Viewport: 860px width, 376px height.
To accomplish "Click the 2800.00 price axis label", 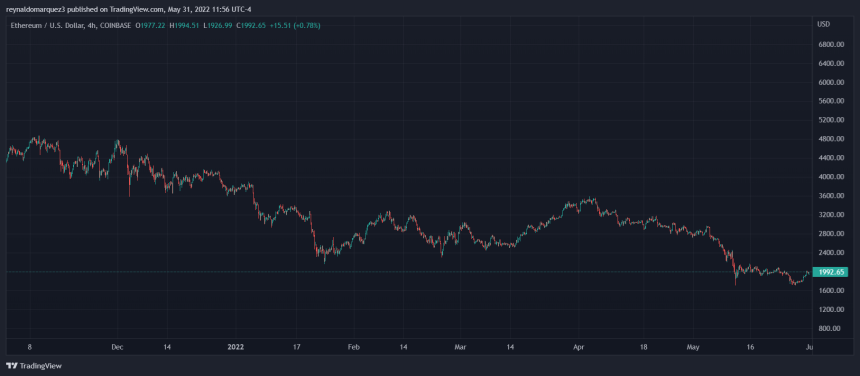I will 830,234.
